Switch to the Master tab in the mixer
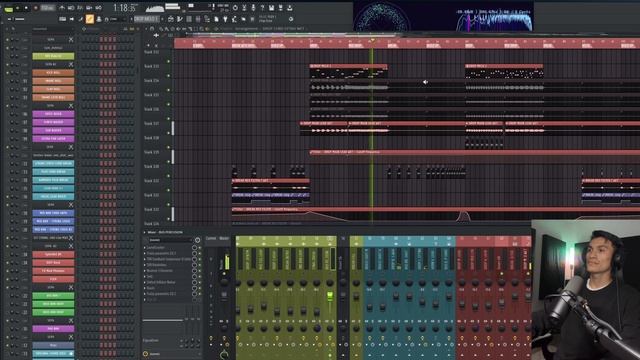640x360 pixels. click(224, 238)
